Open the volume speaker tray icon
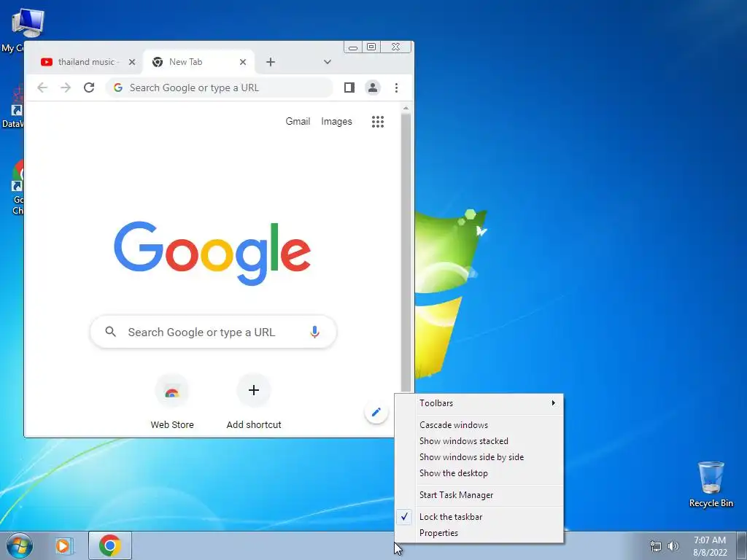This screenshot has width=747, height=560. pyautogui.click(x=673, y=546)
